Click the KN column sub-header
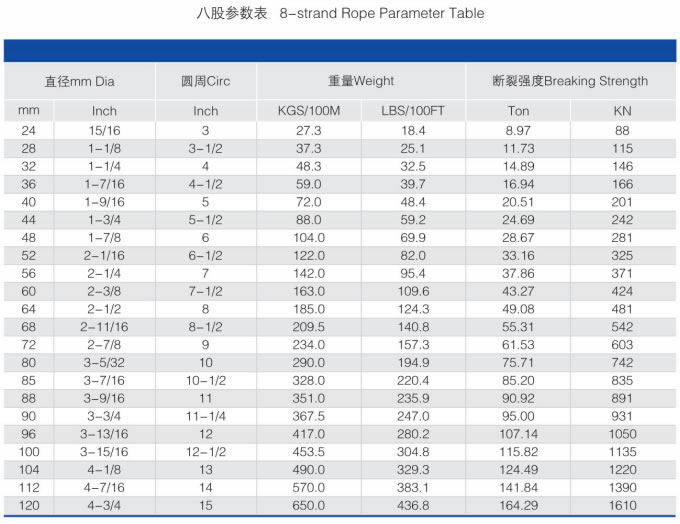Image resolution: width=680 pixels, height=524 pixels. pos(623,111)
